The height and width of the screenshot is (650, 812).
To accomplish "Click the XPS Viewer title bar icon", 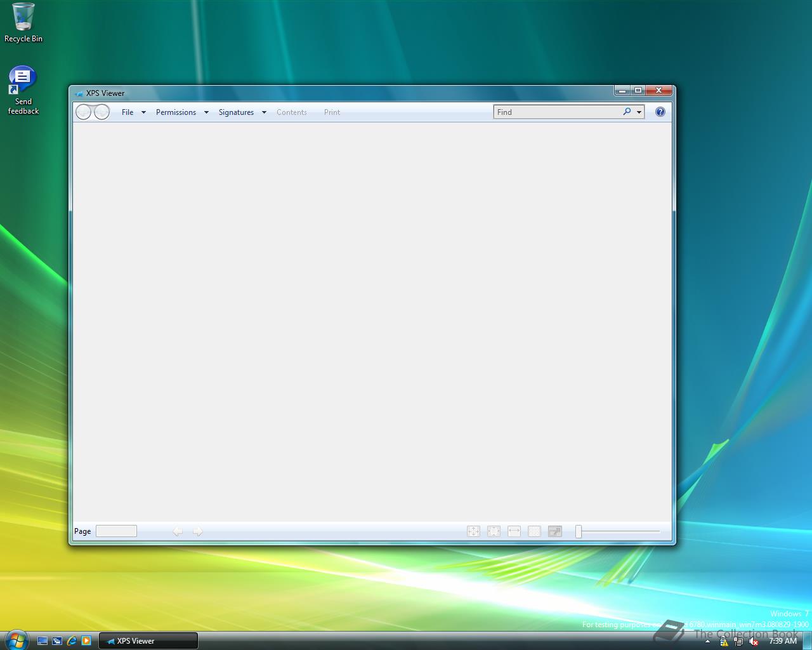I will click(x=79, y=93).
